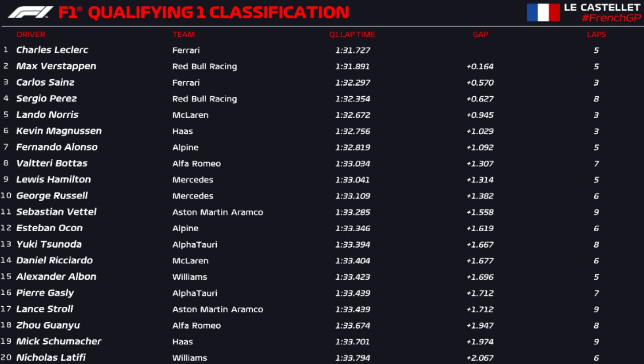The width and height of the screenshot is (644, 364).
Task: Click Sergio Perez's lap count 8
Action: 596,99
